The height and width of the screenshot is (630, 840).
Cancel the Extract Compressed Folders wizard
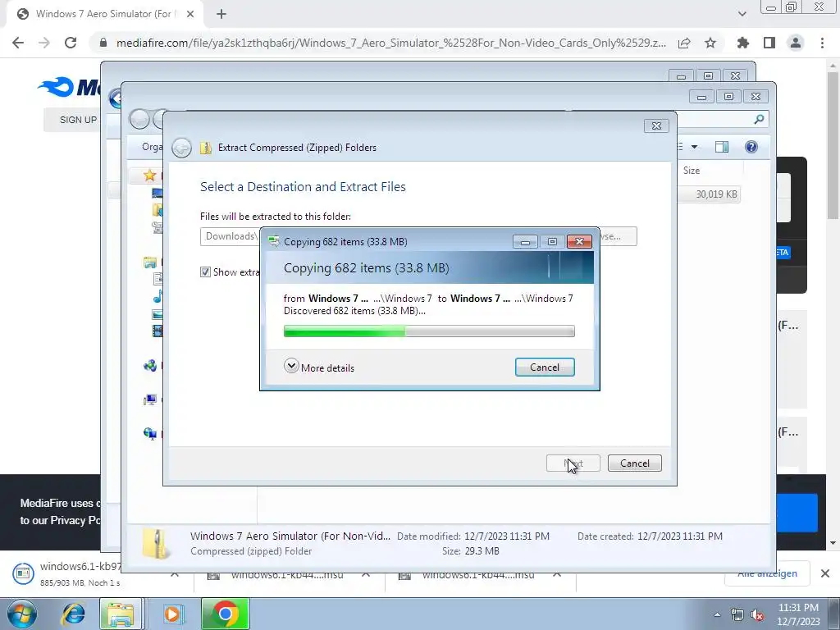click(x=634, y=463)
